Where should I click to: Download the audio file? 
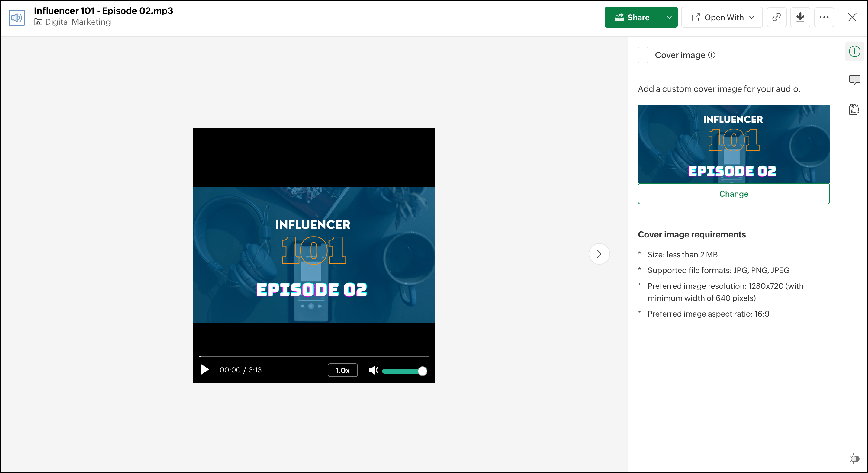pos(800,17)
